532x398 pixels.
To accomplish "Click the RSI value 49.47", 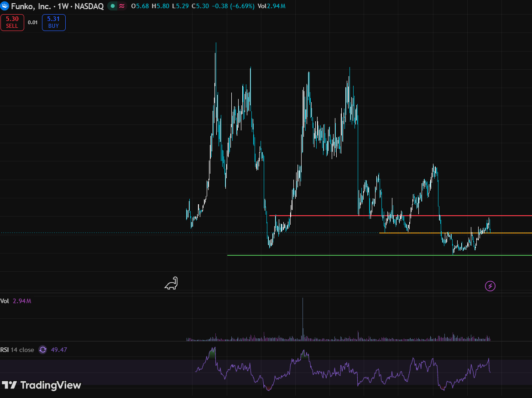I will pos(59,350).
